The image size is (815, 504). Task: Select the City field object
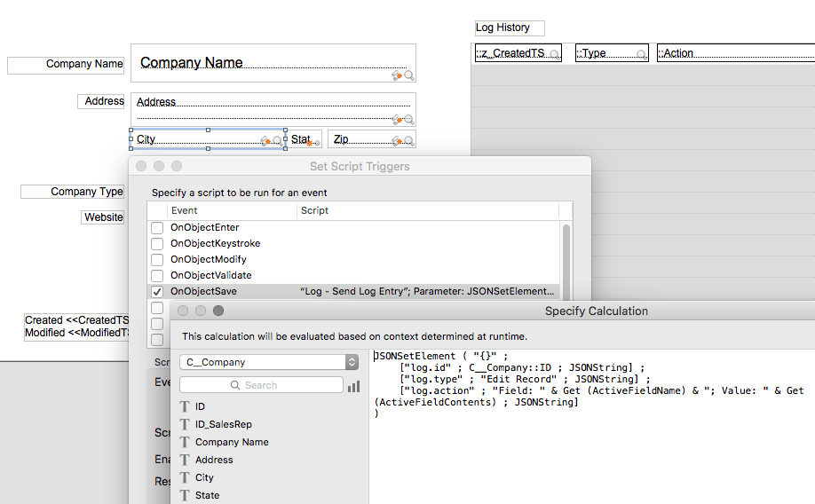coord(208,139)
